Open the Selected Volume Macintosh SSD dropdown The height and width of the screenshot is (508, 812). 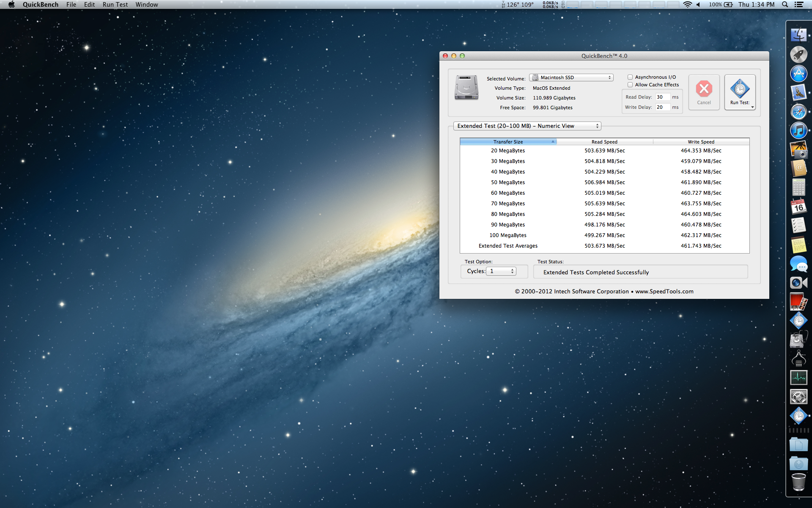click(x=571, y=77)
